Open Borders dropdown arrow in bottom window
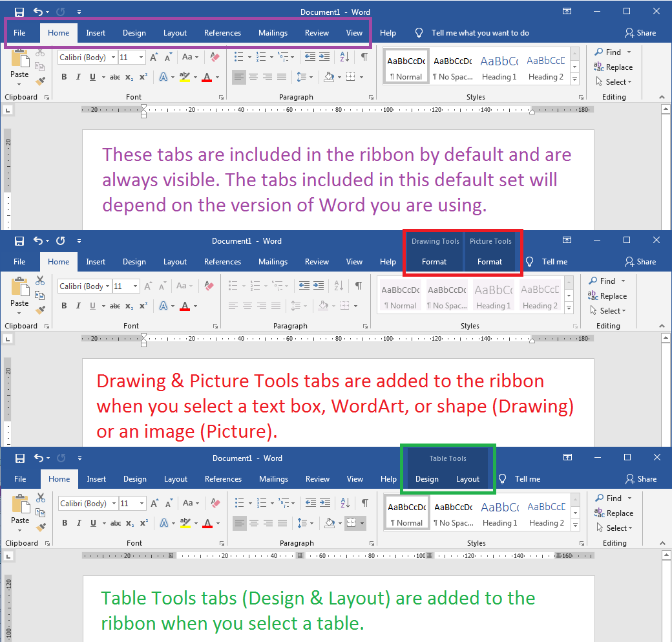Viewport: 672px width, 642px height. 362,523
